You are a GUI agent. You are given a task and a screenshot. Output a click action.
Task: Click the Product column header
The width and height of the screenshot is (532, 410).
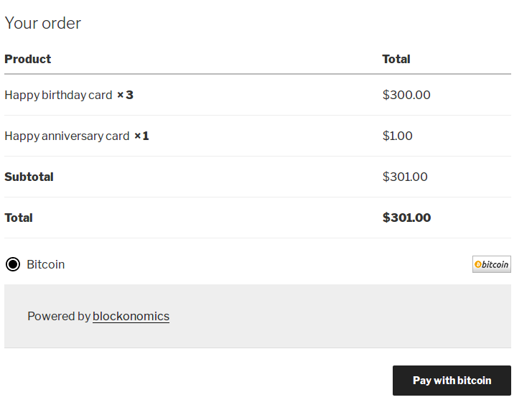click(28, 59)
